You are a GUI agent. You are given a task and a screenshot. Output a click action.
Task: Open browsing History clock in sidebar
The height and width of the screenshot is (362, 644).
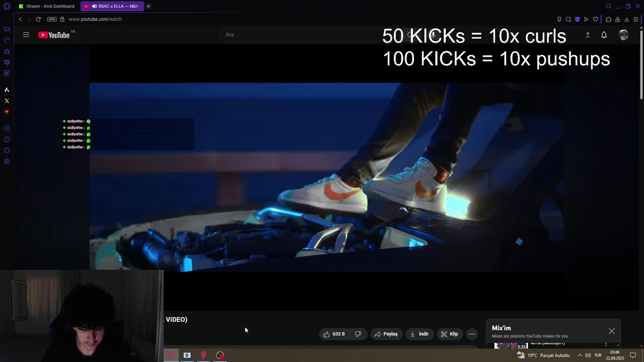click(7, 139)
